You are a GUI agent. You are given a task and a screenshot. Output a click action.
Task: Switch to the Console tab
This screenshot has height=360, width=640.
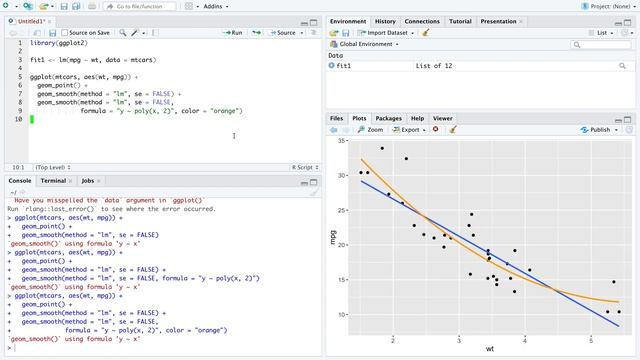pyautogui.click(x=20, y=181)
